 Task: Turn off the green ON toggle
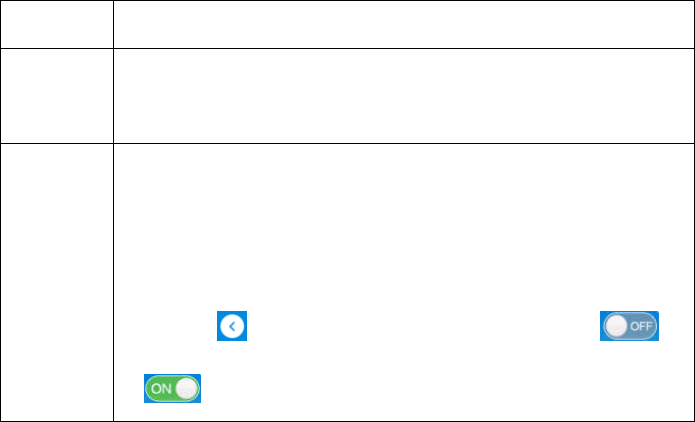(x=172, y=388)
